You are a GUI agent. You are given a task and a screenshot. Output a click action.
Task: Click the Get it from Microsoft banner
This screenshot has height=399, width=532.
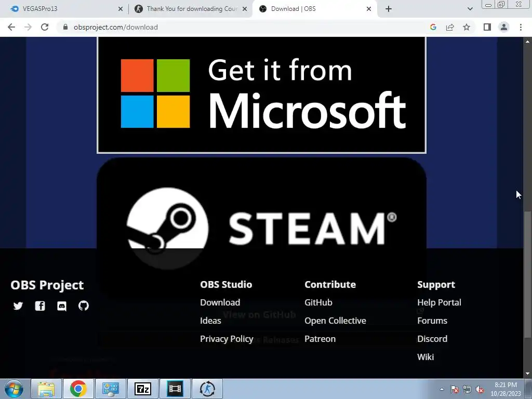(x=262, y=95)
